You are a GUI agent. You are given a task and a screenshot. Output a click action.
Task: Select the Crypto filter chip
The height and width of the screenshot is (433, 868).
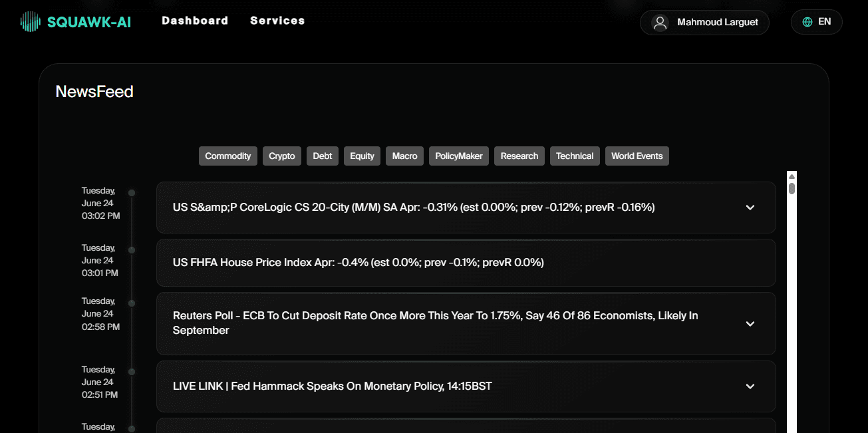click(x=281, y=156)
